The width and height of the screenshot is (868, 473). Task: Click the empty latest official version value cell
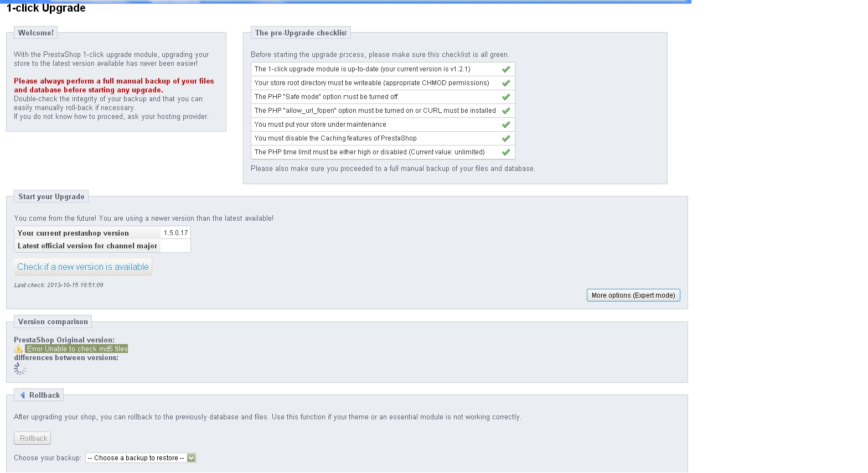(175, 246)
